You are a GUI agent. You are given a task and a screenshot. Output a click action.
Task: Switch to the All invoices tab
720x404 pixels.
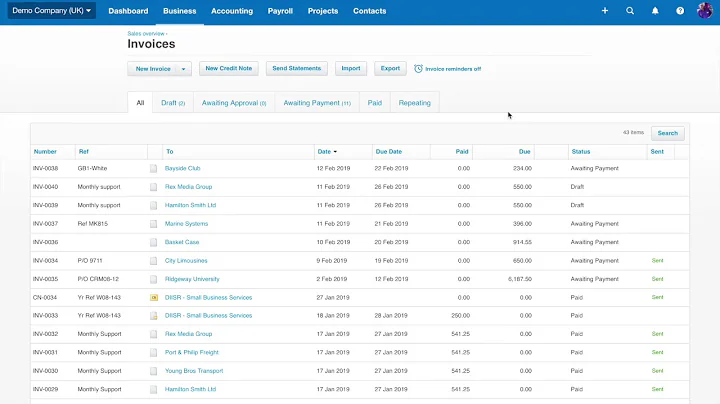coord(140,103)
